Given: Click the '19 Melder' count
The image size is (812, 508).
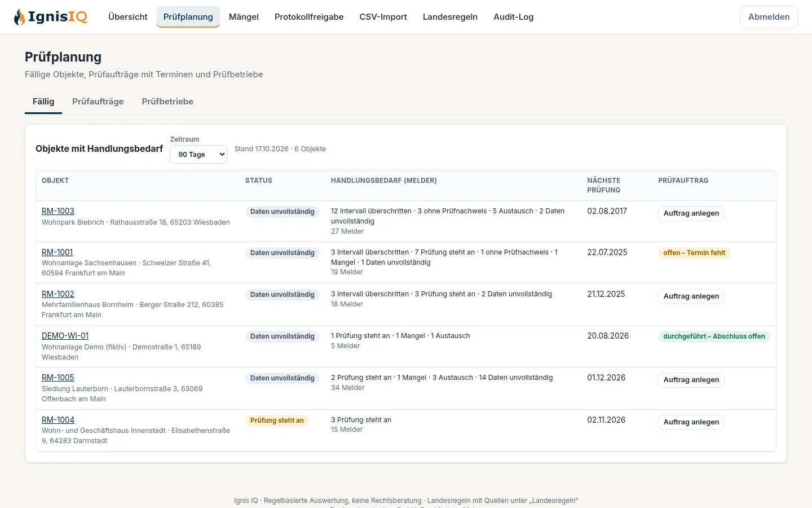Looking at the screenshot, I should tap(347, 272).
